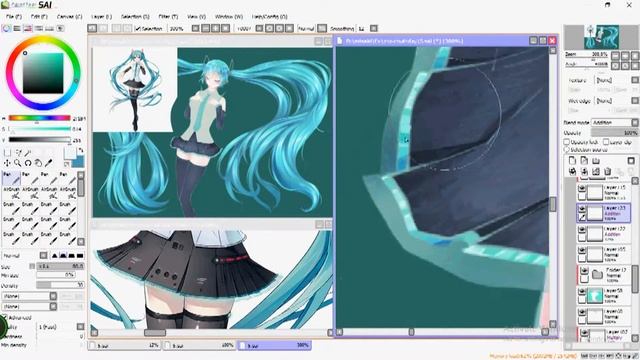Open the paper Texture dropdown
Screen dimensions: 640x360
click(x=616, y=80)
